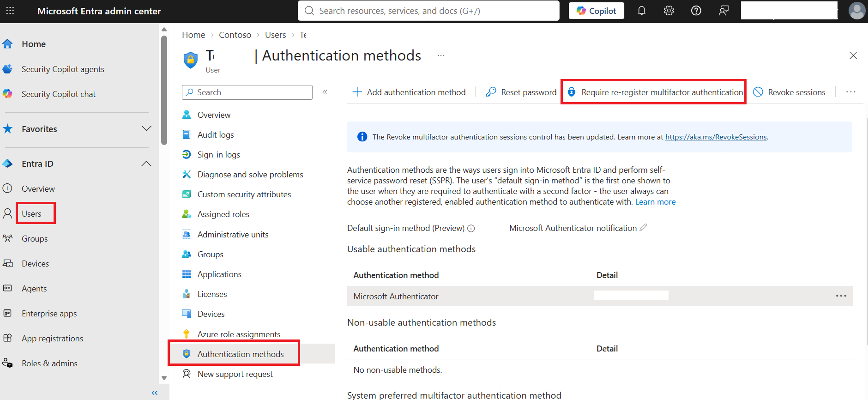
Task: Open Entra ID Overview in sidebar
Action: point(38,188)
